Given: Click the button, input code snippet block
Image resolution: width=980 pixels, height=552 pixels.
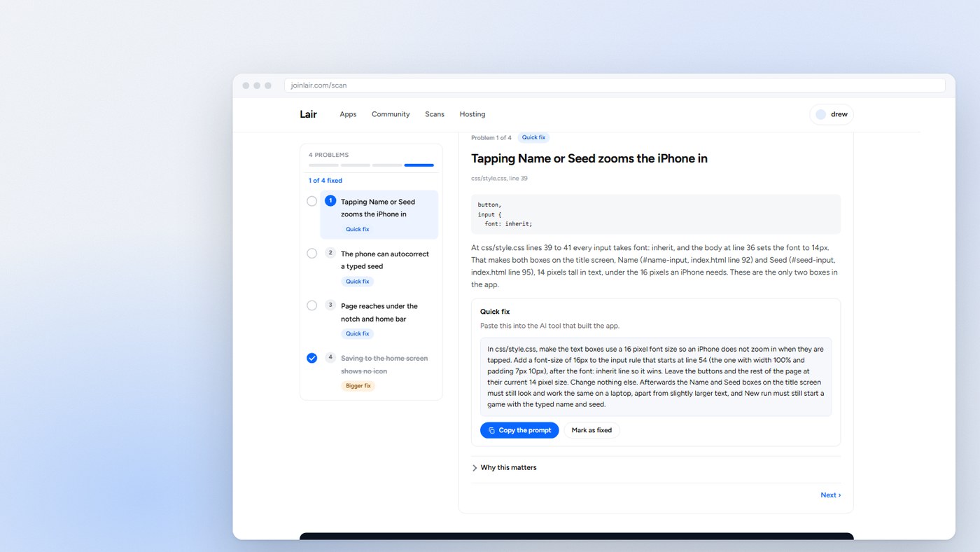Looking at the screenshot, I should click(x=656, y=214).
